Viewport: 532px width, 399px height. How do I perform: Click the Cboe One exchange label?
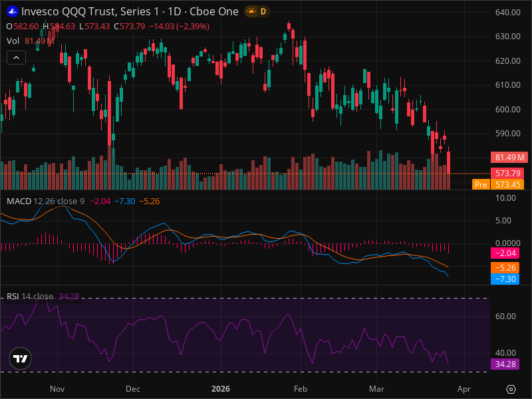(213, 11)
